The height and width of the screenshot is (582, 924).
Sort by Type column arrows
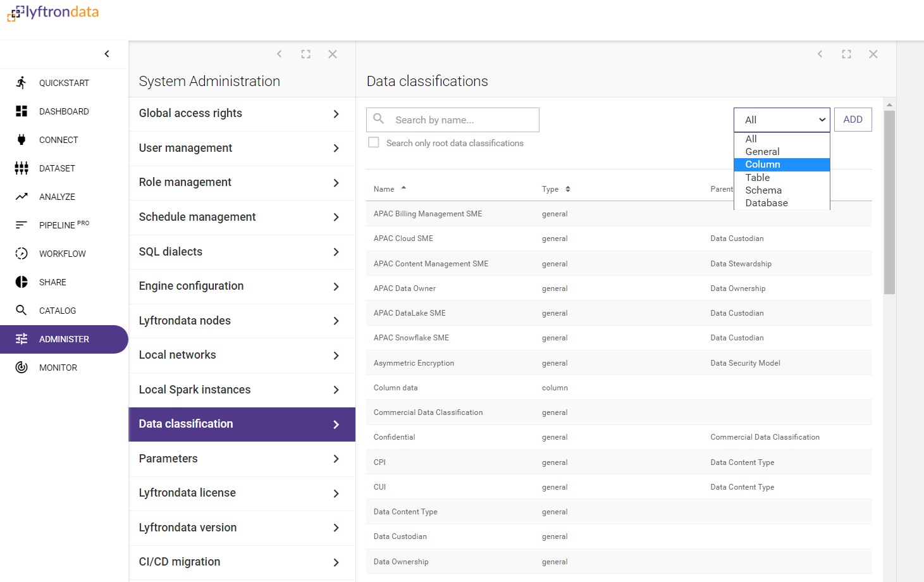click(x=568, y=189)
